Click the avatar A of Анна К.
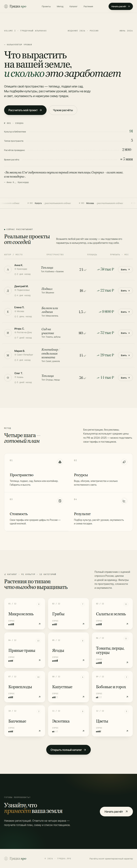 coord(8,269)
